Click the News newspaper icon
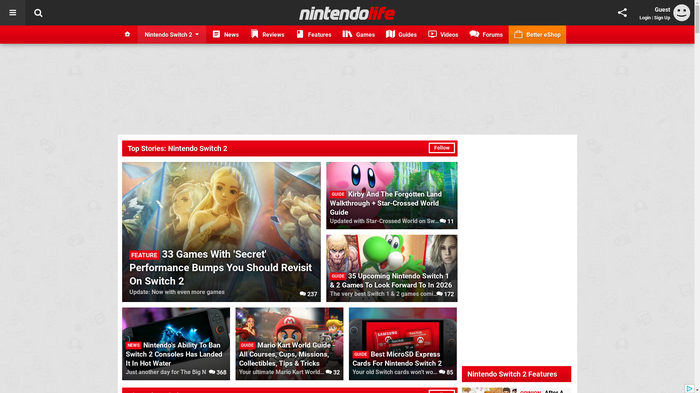This screenshot has width=700, height=393. 216,34
